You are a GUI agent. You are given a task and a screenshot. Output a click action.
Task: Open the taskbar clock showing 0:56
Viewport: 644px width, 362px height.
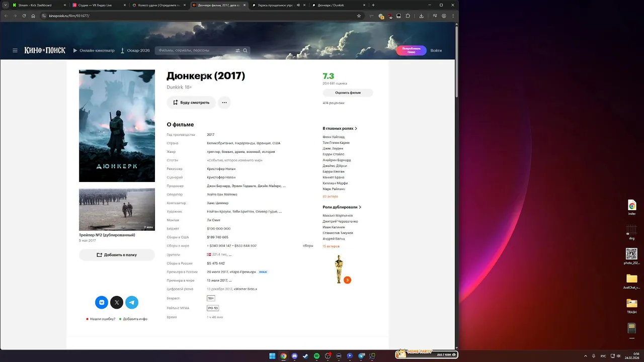633,356
